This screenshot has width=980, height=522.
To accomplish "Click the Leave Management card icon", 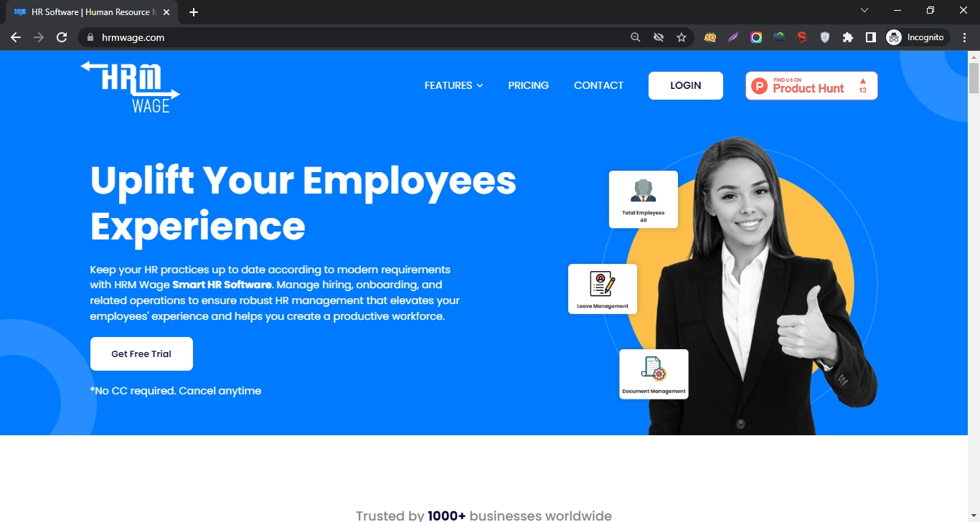I will point(603,284).
